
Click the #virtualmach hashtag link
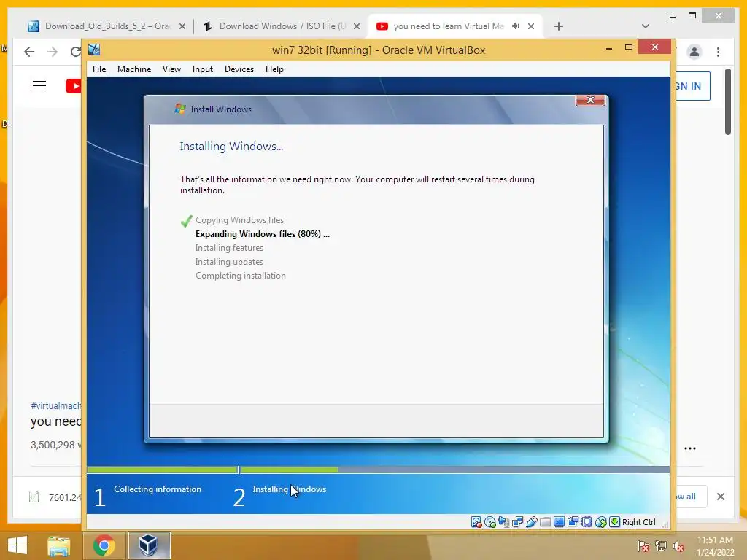click(x=55, y=405)
